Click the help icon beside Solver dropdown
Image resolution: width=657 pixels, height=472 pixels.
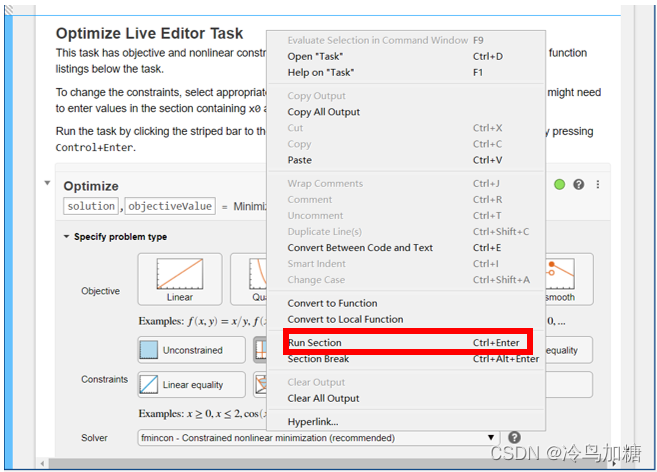[x=515, y=438]
